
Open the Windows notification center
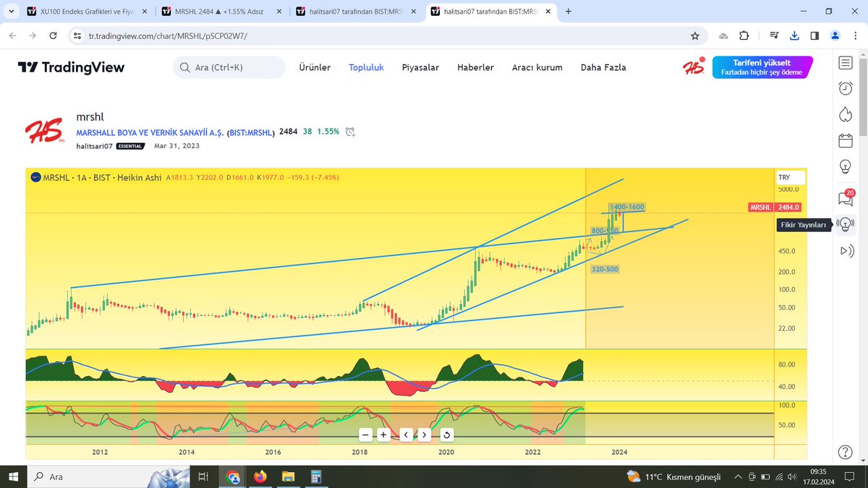(x=850, y=476)
